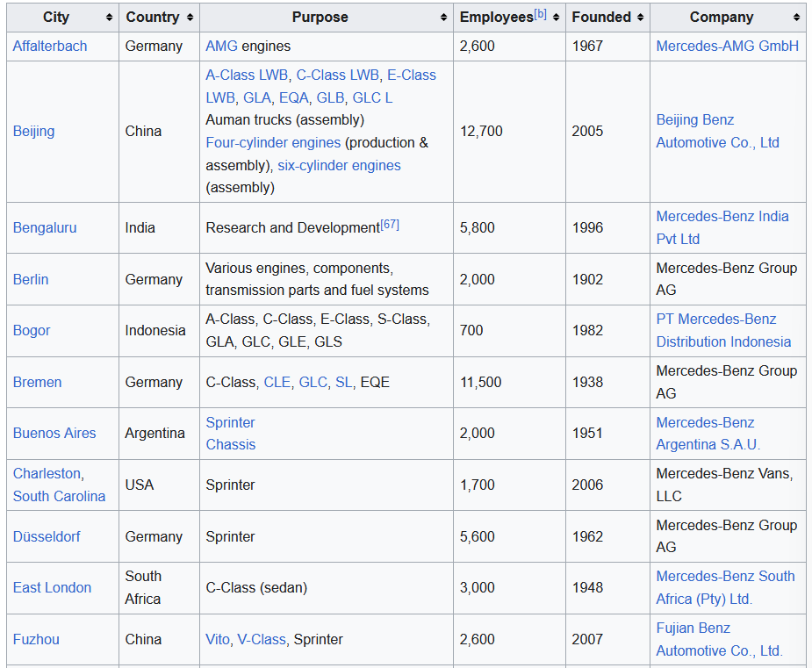Sort table by Employees column arrows
The width and height of the screenshot is (812, 668).
[556, 18]
